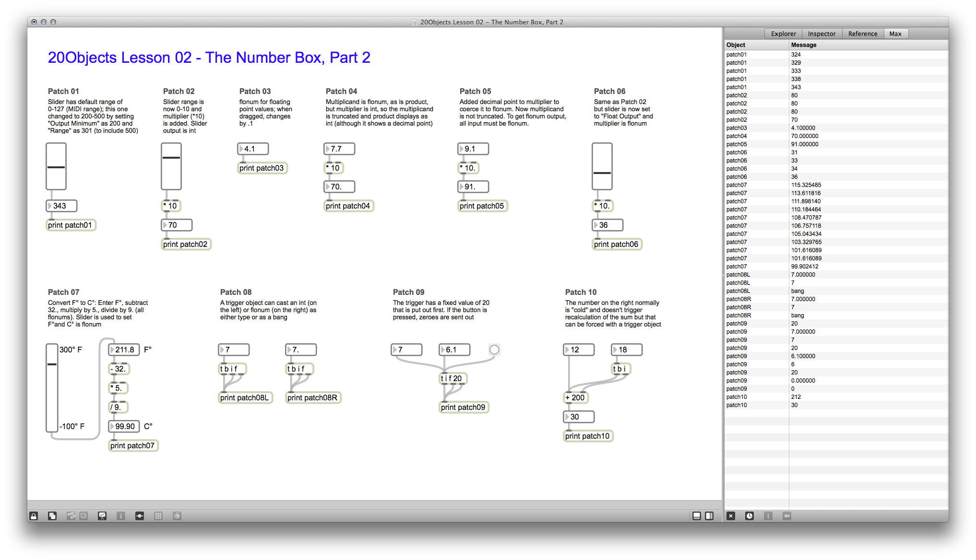
Task: Select the print patch03 object
Action: 262,168
